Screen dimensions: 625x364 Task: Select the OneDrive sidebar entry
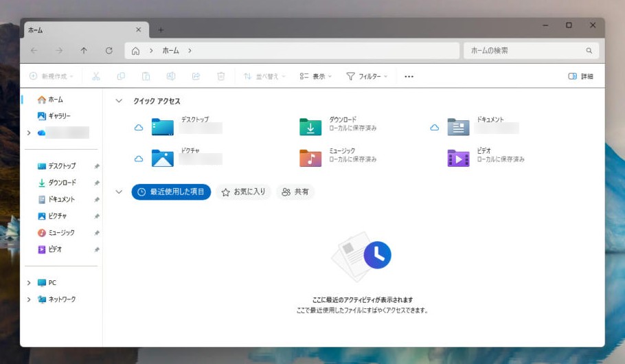click(63, 133)
